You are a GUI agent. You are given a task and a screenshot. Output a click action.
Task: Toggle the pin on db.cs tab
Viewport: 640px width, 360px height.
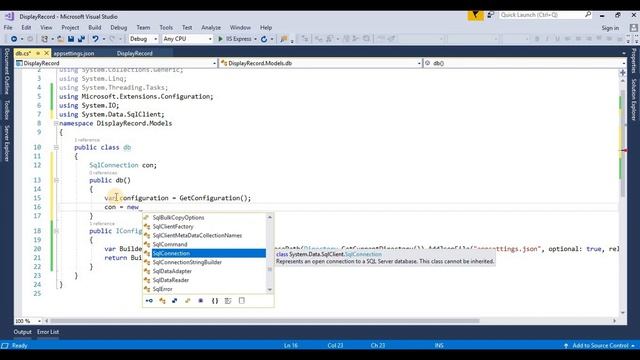click(38, 53)
